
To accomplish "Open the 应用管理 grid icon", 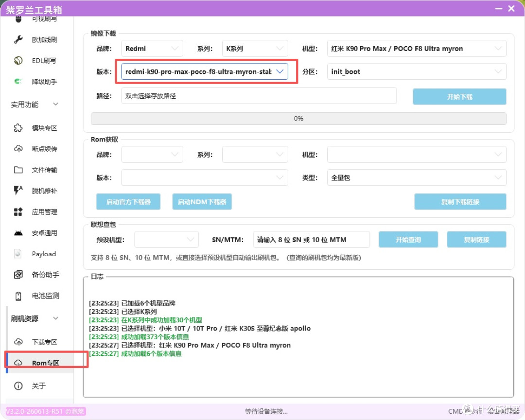I will pos(18,211).
